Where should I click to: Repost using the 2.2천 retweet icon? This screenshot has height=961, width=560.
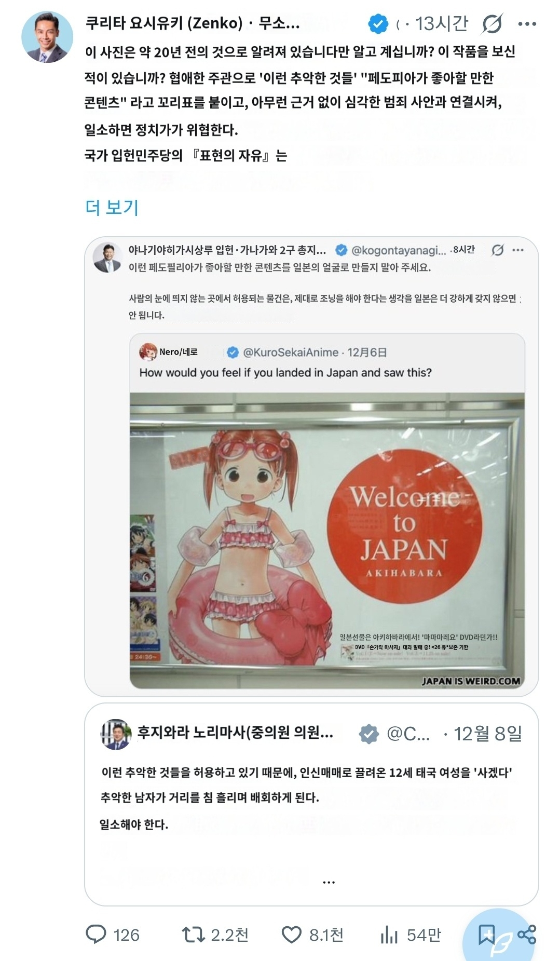(193, 935)
